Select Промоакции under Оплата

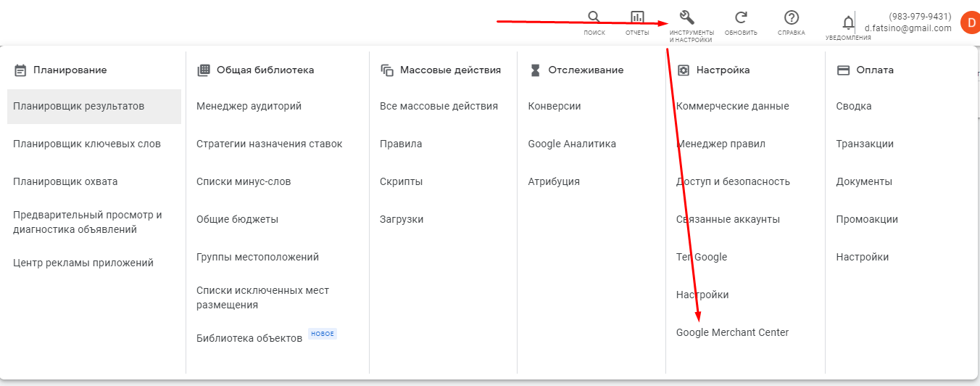[867, 220]
